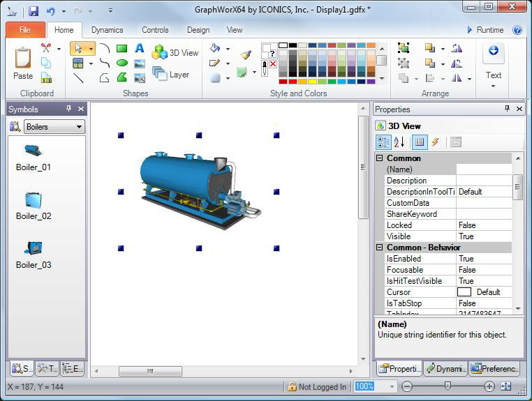Click the Runtime button
The height and width of the screenshot is (401, 532).
coord(485,30)
